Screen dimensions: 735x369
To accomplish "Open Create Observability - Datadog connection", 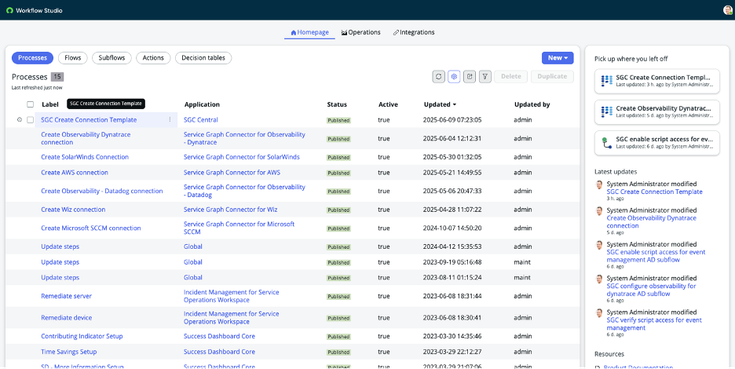I will click(102, 191).
